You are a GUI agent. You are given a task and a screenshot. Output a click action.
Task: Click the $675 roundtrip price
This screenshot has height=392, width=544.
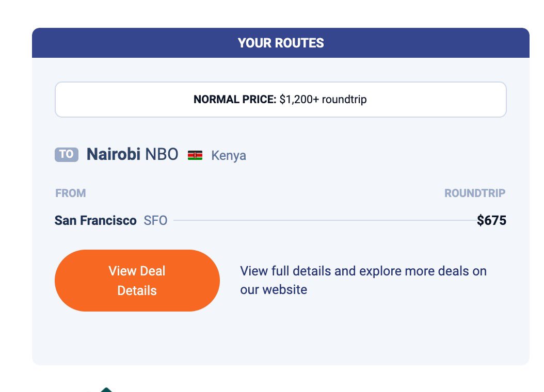pyautogui.click(x=491, y=221)
